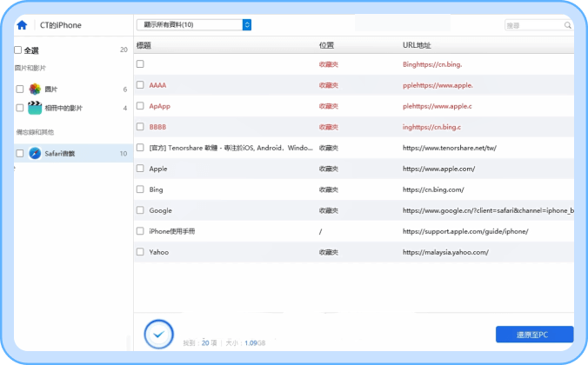Select the Safari bookmarks sidebar item
The image size is (588, 365).
(x=73, y=153)
